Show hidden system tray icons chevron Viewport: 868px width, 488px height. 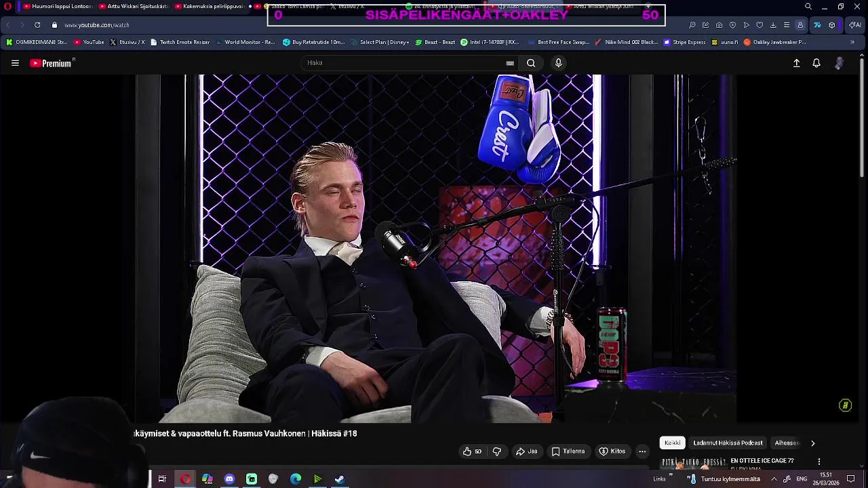(774, 479)
